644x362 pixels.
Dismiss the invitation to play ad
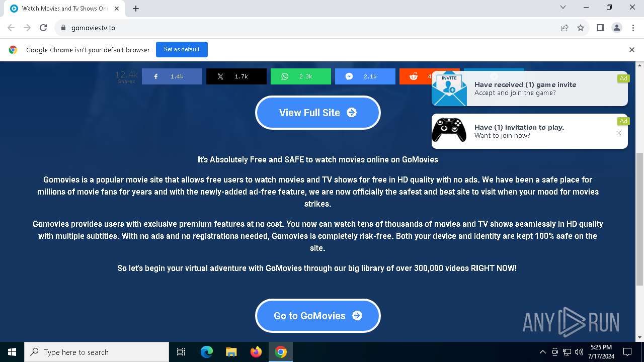click(618, 133)
